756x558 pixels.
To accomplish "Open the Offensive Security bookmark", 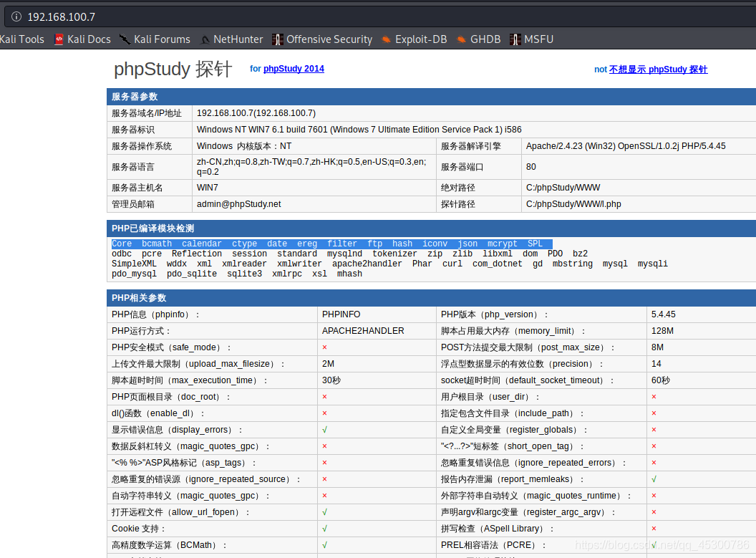I will (x=323, y=39).
